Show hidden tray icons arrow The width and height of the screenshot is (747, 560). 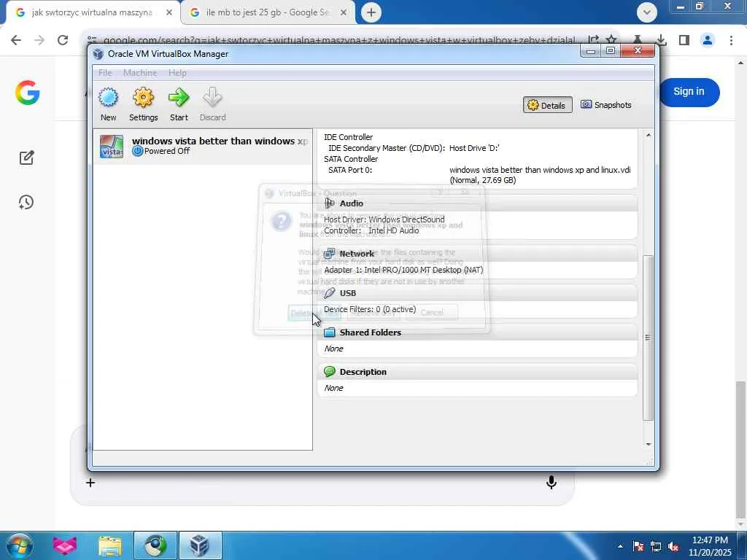pyautogui.click(x=620, y=546)
